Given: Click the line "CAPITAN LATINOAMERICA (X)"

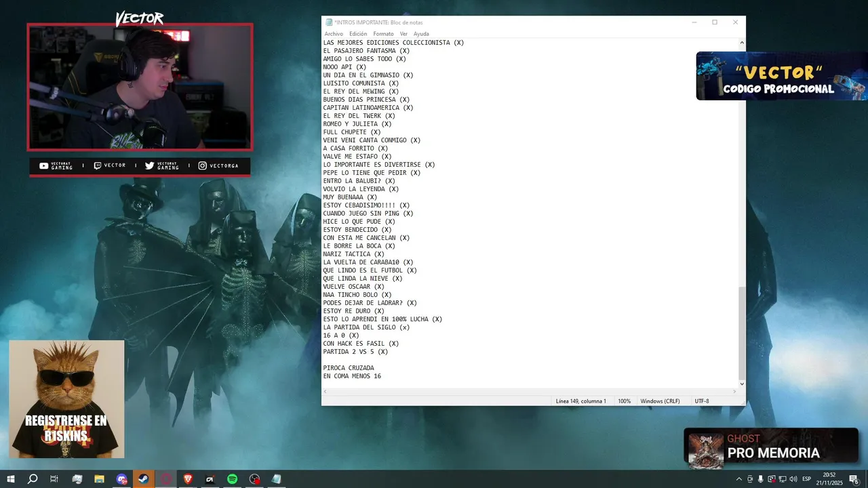Looking at the screenshot, I should pyautogui.click(x=368, y=108).
